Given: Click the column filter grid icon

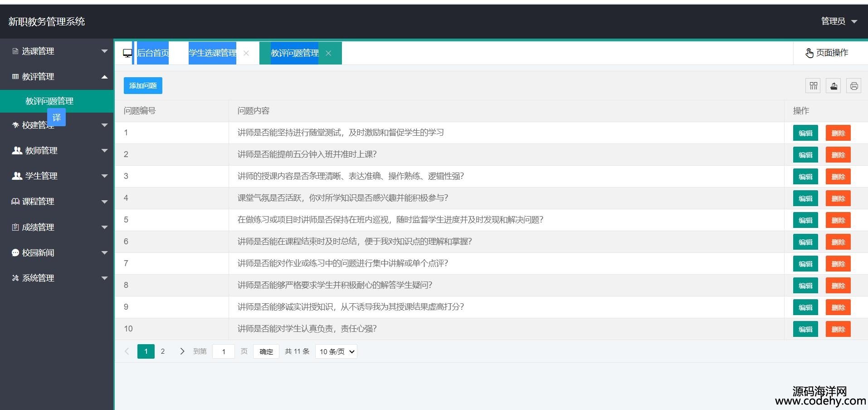Looking at the screenshot, I should tap(813, 86).
